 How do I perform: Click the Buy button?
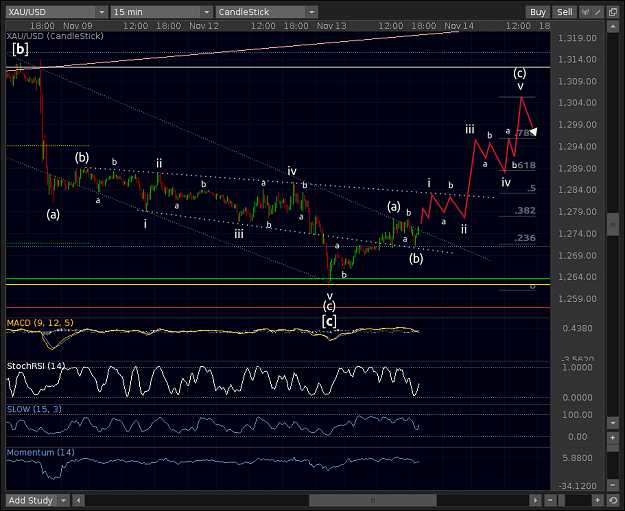(x=538, y=12)
